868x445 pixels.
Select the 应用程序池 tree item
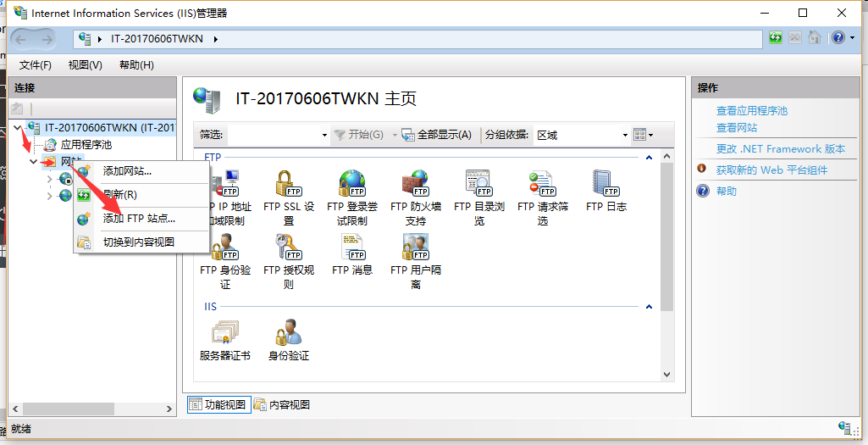tap(86, 145)
